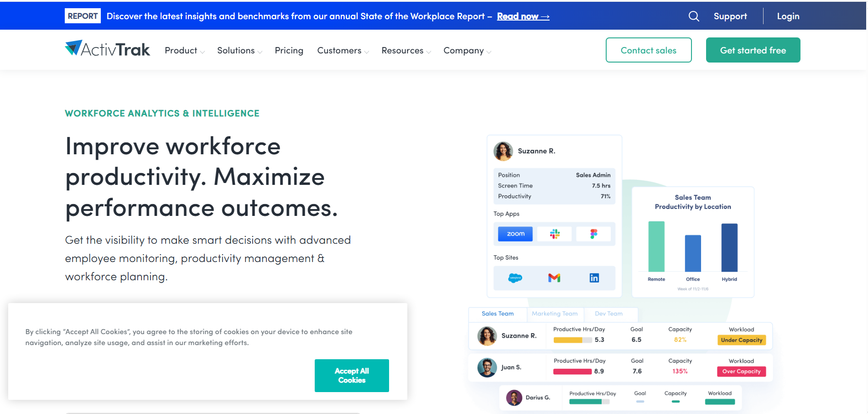Expand the Customers menu
The height and width of the screenshot is (414, 868).
tap(343, 51)
